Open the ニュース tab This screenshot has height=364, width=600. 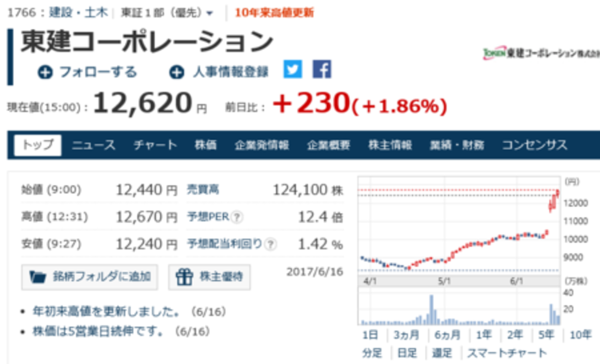click(93, 145)
